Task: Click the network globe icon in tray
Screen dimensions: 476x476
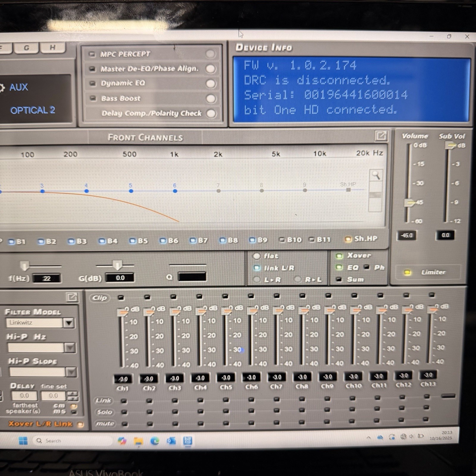Action: (403, 436)
